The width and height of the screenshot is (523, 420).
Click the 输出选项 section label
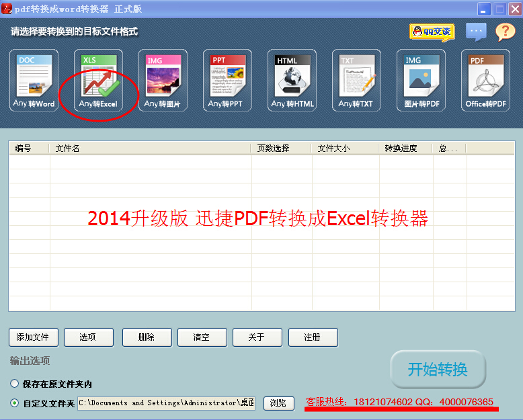click(30, 361)
